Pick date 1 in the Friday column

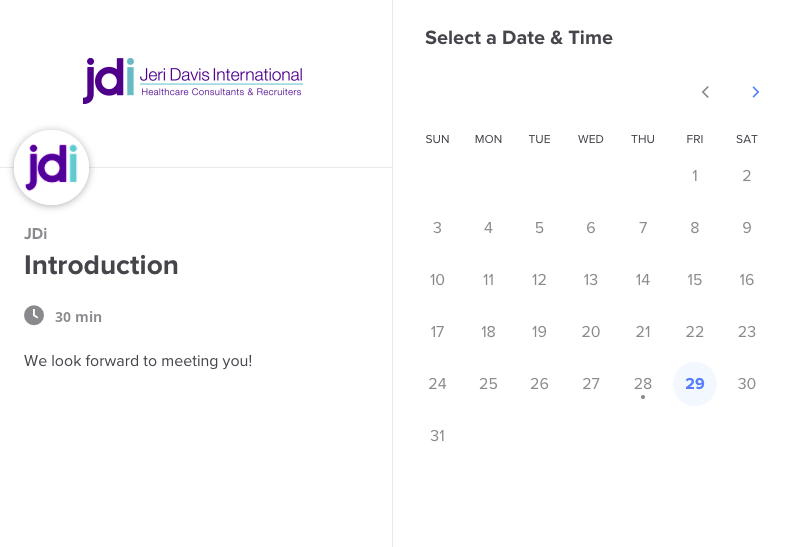click(x=695, y=176)
